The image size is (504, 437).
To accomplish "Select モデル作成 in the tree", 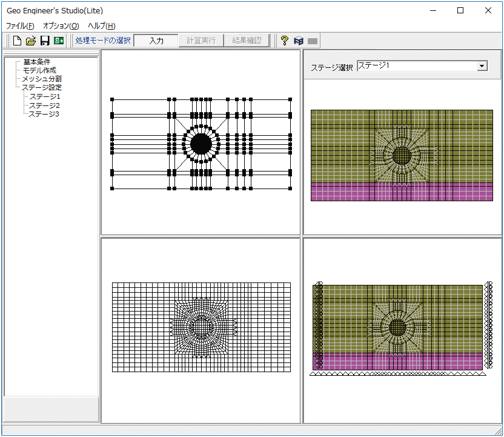I will [x=39, y=70].
